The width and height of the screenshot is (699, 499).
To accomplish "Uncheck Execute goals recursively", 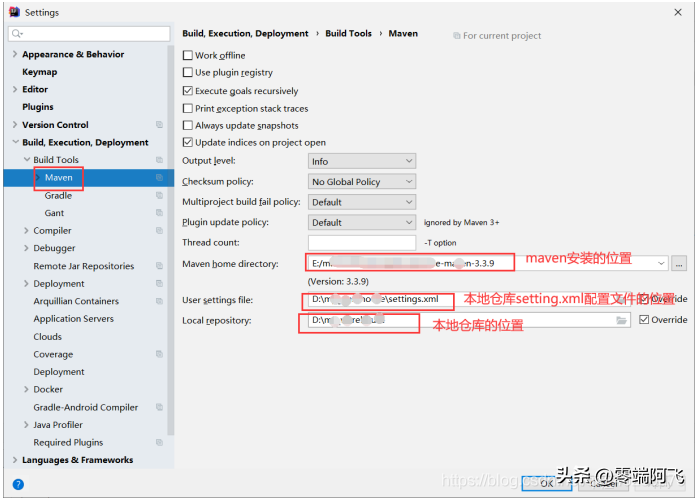I will click(x=188, y=91).
